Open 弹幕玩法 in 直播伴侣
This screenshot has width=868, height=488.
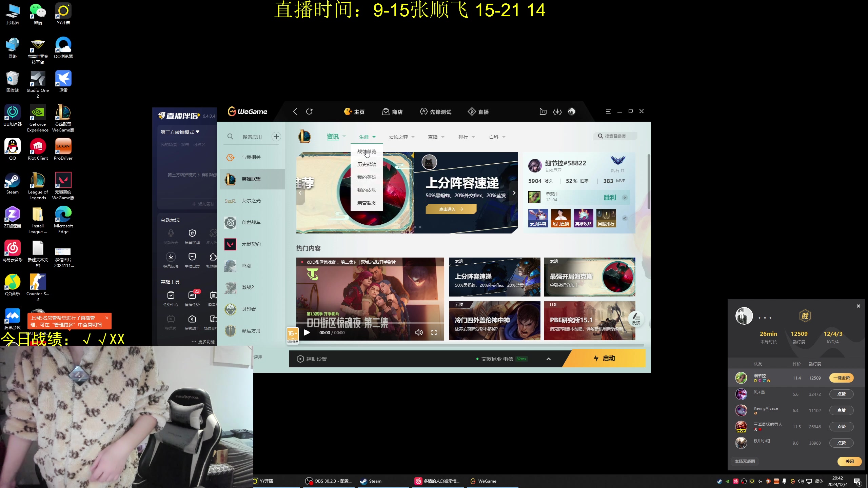(x=171, y=260)
